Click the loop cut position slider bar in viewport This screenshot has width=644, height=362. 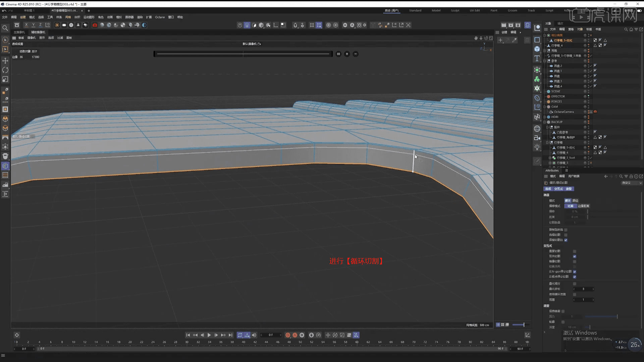click(243, 54)
